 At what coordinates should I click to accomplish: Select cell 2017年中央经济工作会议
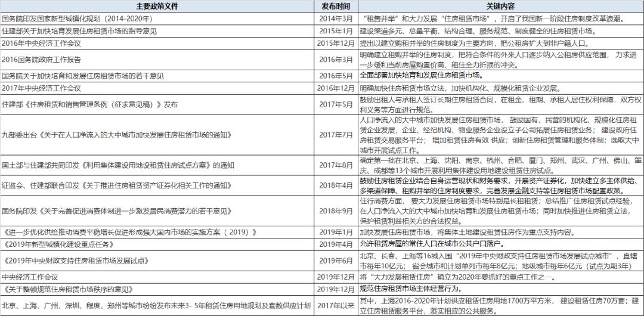point(157,88)
